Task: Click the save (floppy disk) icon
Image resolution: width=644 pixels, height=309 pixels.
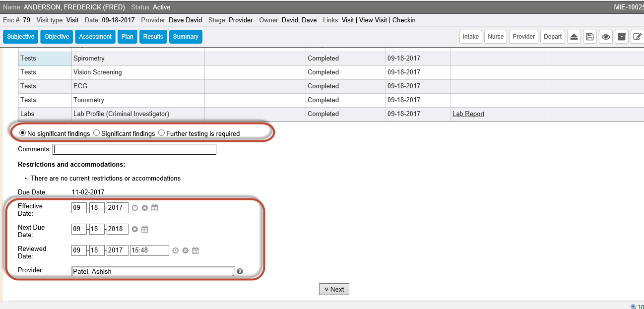Action: pos(589,37)
